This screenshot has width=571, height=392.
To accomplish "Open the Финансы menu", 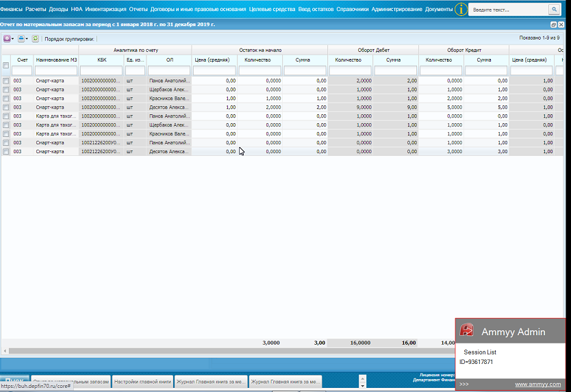I will click(x=11, y=9).
